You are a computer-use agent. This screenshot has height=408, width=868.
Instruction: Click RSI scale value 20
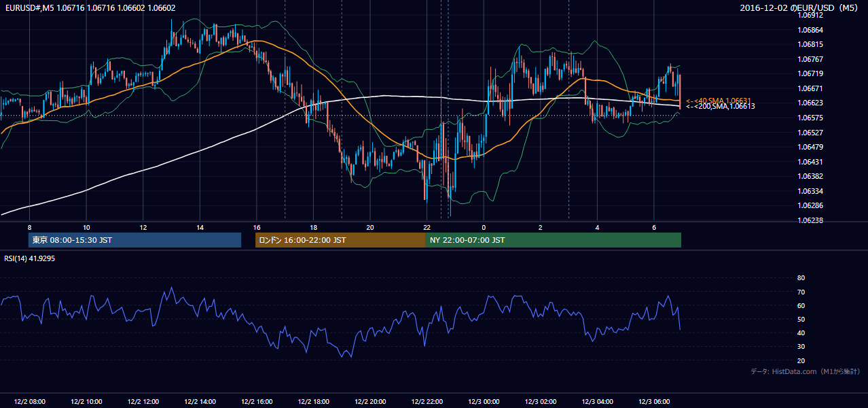point(801,360)
